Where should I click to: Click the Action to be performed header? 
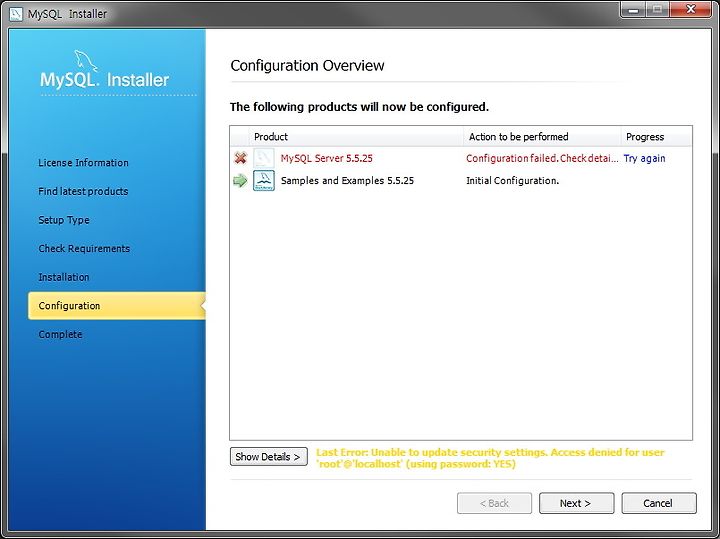point(542,137)
